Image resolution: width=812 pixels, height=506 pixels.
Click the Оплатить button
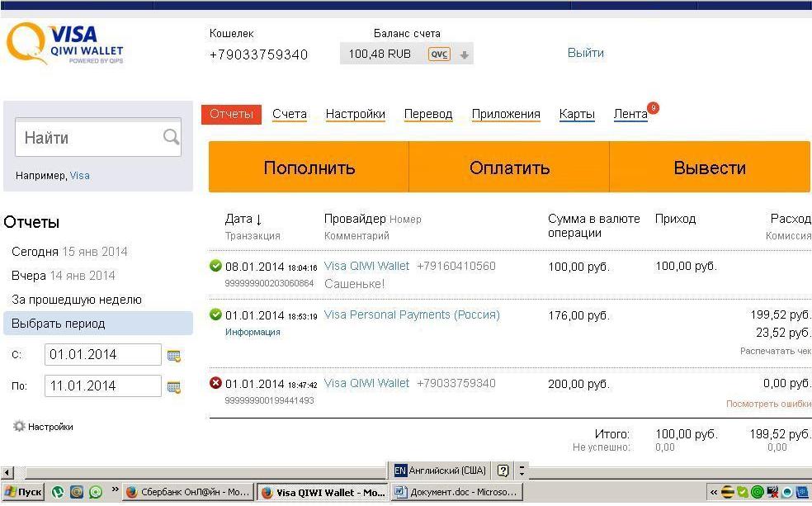[509, 168]
